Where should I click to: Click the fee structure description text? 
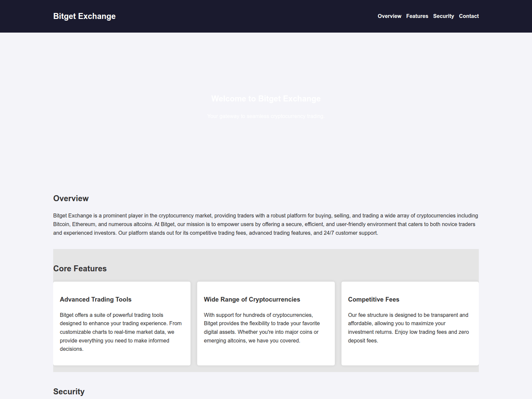408,328
